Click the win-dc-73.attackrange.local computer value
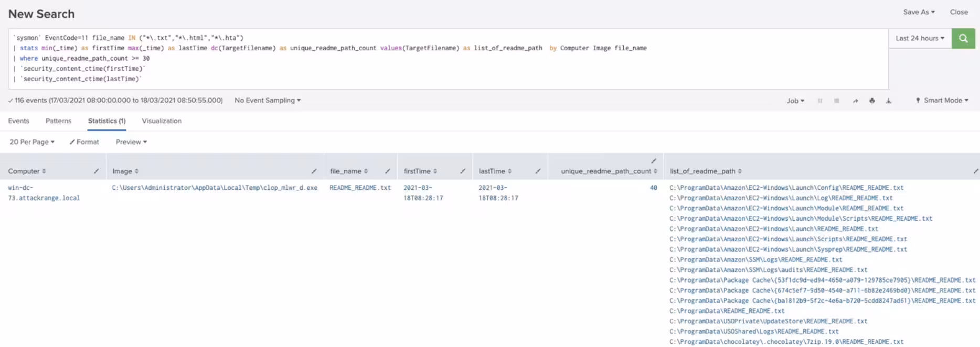980x347 pixels. click(44, 193)
